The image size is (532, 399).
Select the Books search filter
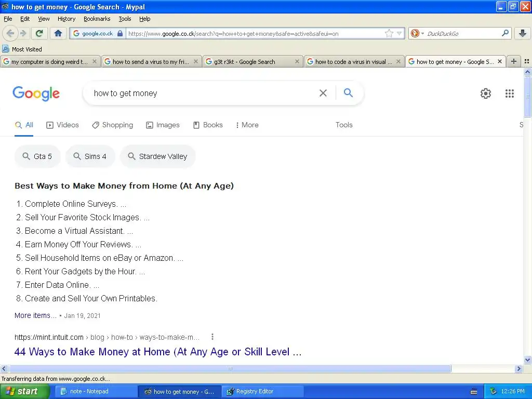click(x=208, y=125)
